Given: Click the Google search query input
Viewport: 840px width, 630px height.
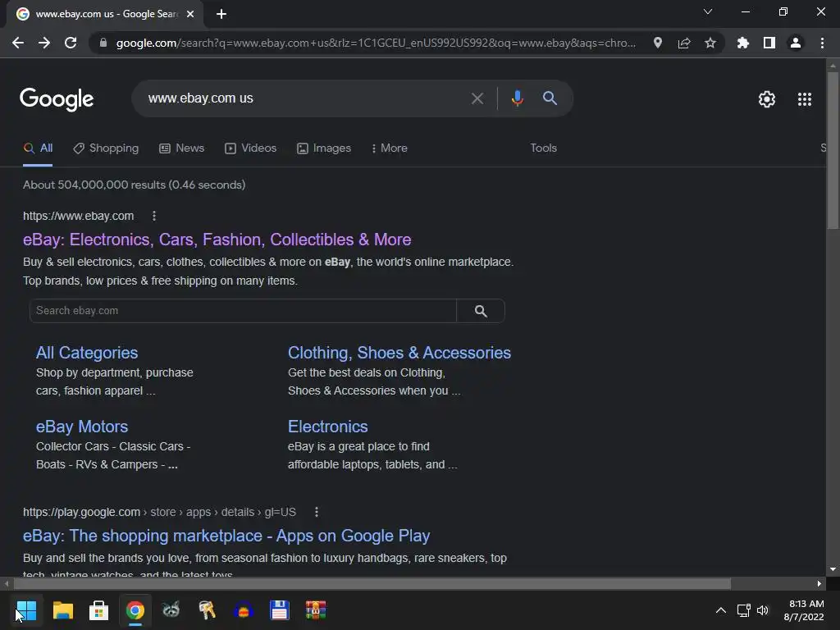Looking at the screenshot, I should coord(305,98).
